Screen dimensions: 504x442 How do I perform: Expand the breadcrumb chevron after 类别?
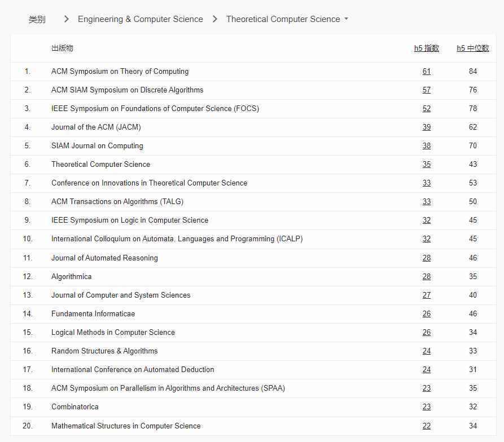[x=66, y=18]
